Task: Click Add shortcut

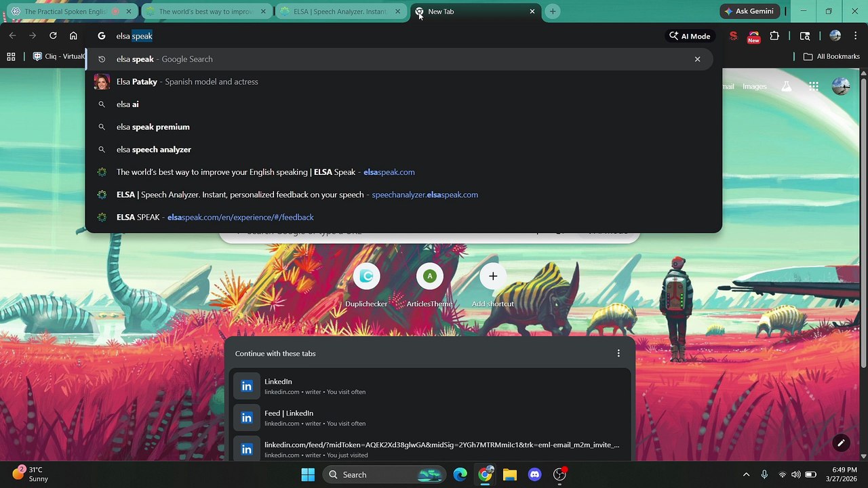Action: pyautogui.click(x=493, y=285)
